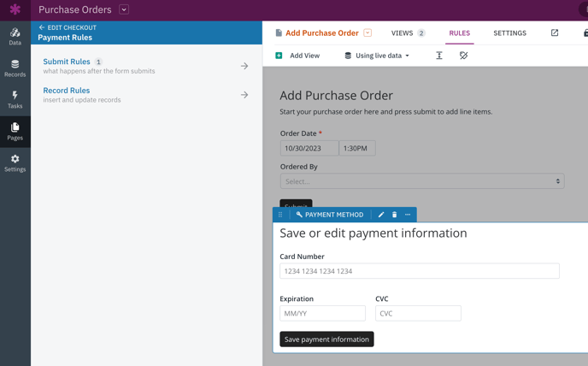Open Payment Method more options ellipsis
This screenshot has height=366, width=588.
tap(408, 215)
